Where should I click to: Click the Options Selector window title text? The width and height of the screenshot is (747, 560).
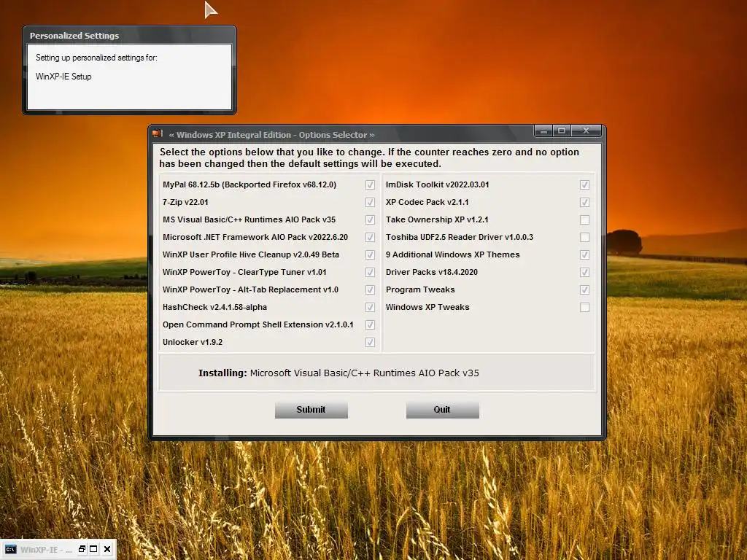[x=271, y=135]
